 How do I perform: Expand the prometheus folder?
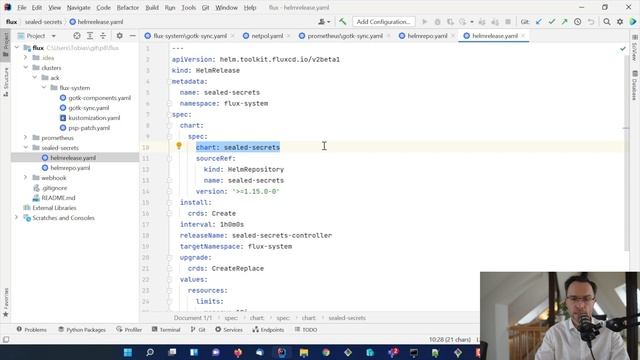click(x=26, y=138)
